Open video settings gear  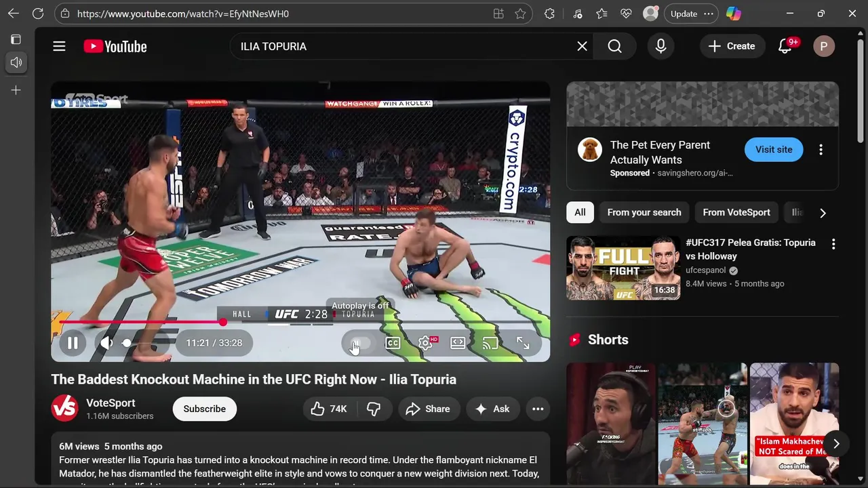[x=426, y=343]
